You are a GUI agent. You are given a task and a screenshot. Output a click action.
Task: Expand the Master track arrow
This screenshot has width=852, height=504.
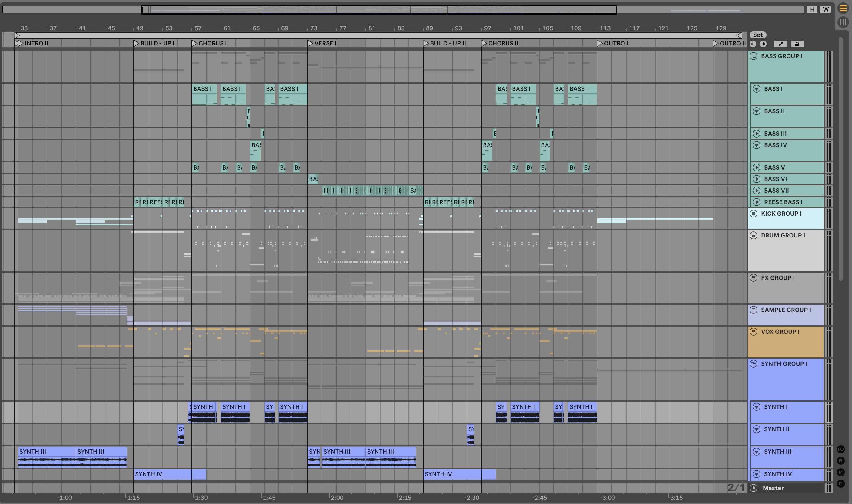pos(754,488)
